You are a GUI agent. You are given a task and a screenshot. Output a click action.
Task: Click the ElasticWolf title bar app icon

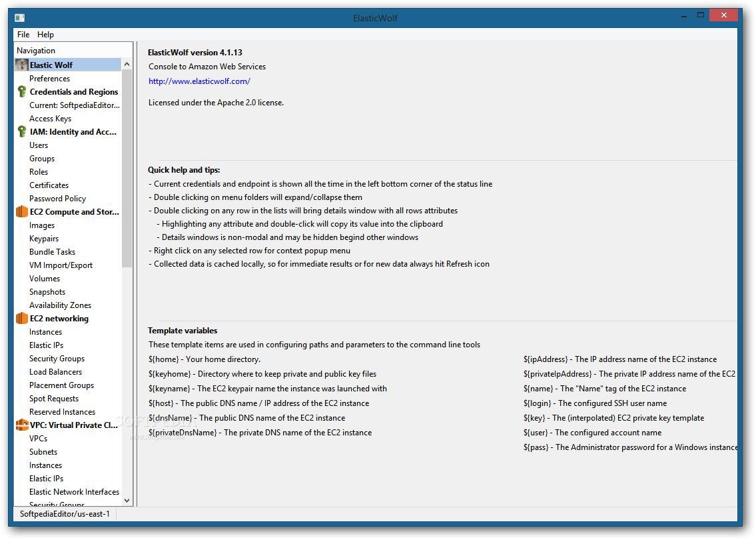coord(20,18)
